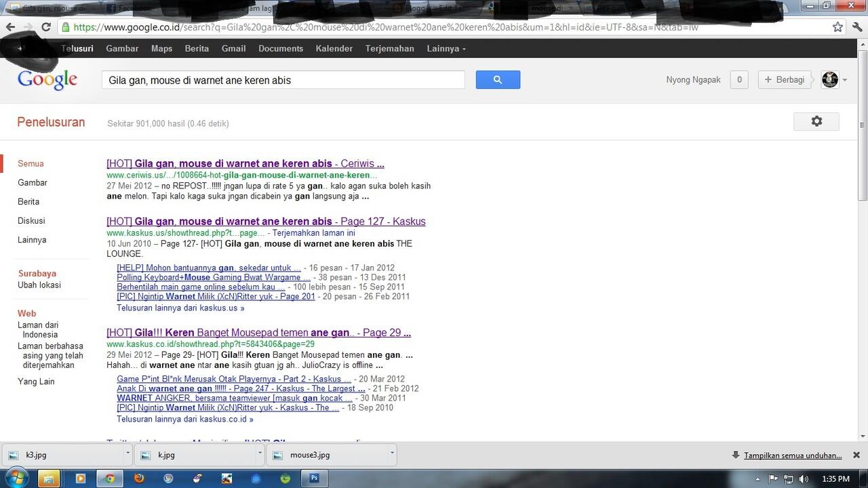
Task: Click Terjemahkan laman ini link
Action: click(313, 232)
